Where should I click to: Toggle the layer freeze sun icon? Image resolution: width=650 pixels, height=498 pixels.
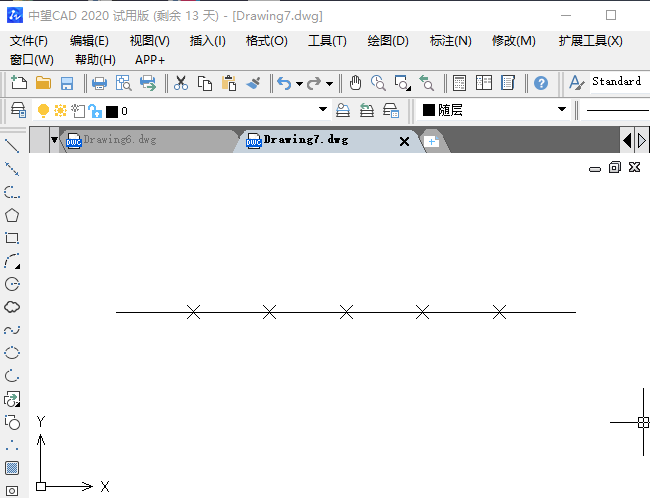[x=60, y=111]
